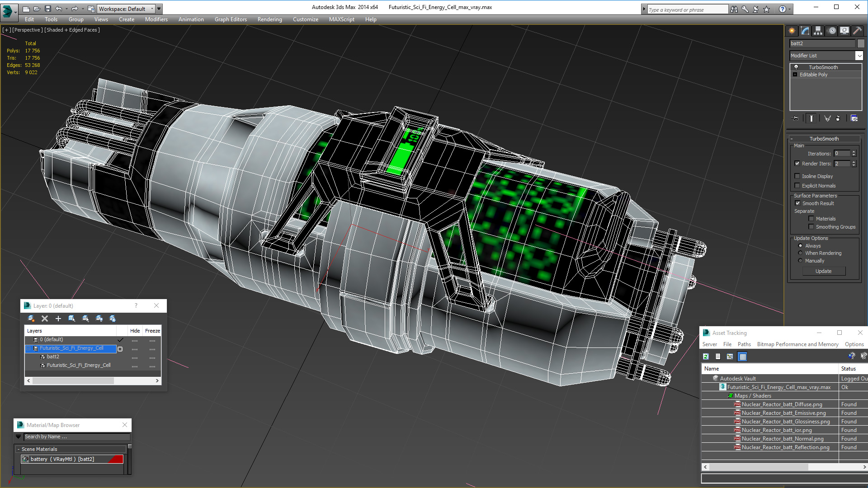Viewport: 868px width, 488px height.
Task: Expand the Futuristic_Sci_Fi_Energy_Cell layer
Action: click(28, 348)
